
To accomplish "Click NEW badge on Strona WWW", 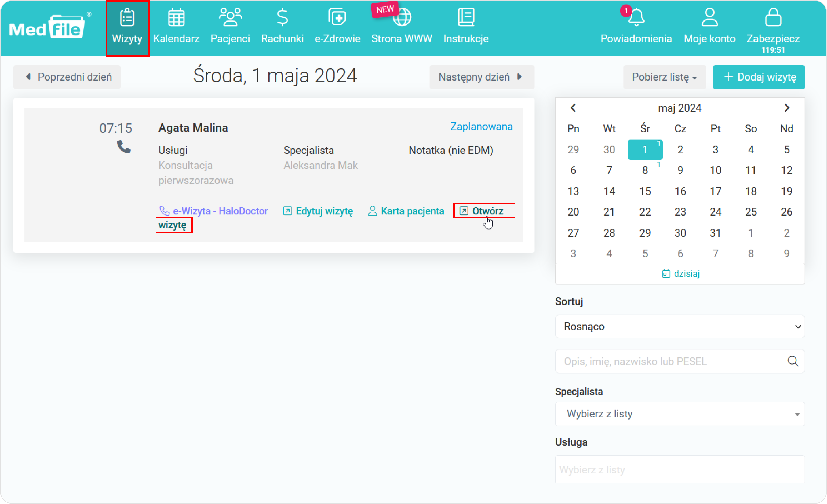I will tap(385, 9).
